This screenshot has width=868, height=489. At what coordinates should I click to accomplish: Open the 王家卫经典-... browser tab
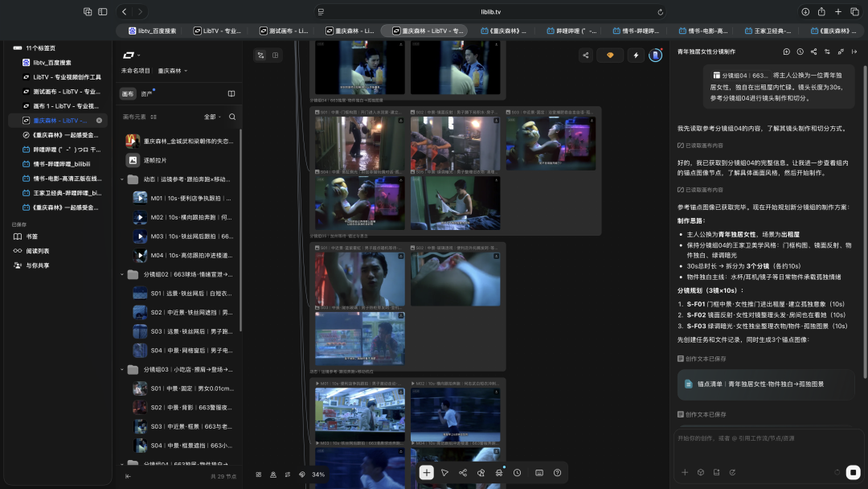(x=768, y=31)
